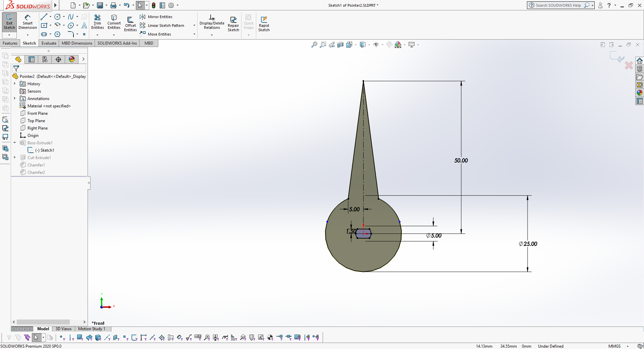The width and height of the screenshot is (644, 349).
Task: Switch to the Features tab
Action: 10,43
